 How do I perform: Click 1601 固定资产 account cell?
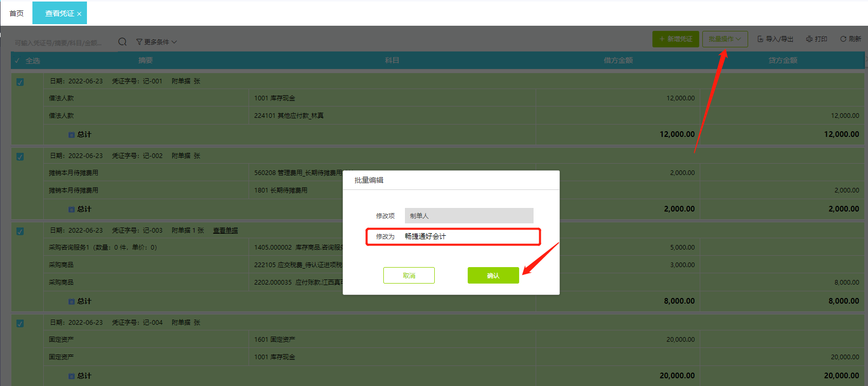tap(275, 340)
